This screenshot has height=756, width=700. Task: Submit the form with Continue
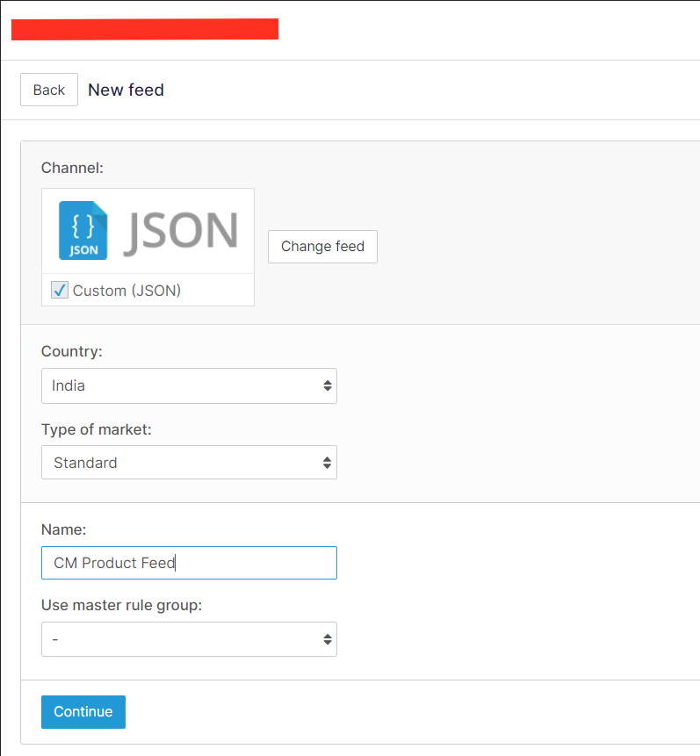[83, 712]
